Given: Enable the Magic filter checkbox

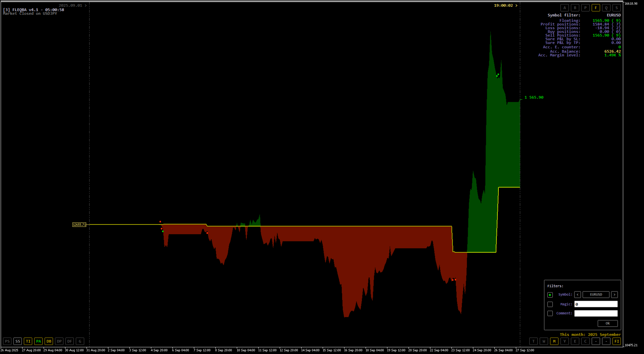Looking at the screenshot, I should coord(550,304).
